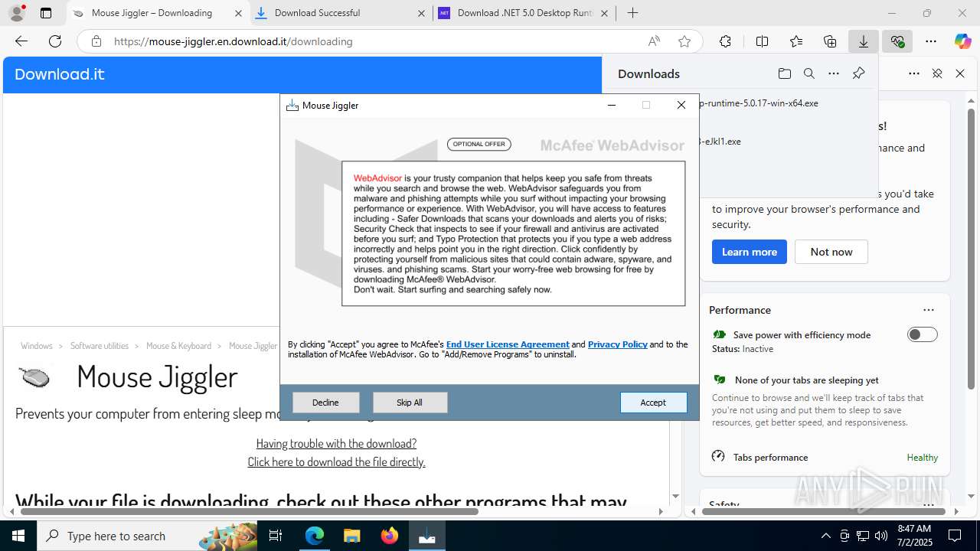Image resolution: width=980 pixels, height=551 pixels.
Task: Click the taskbar search box
Action: coord(147,536)
